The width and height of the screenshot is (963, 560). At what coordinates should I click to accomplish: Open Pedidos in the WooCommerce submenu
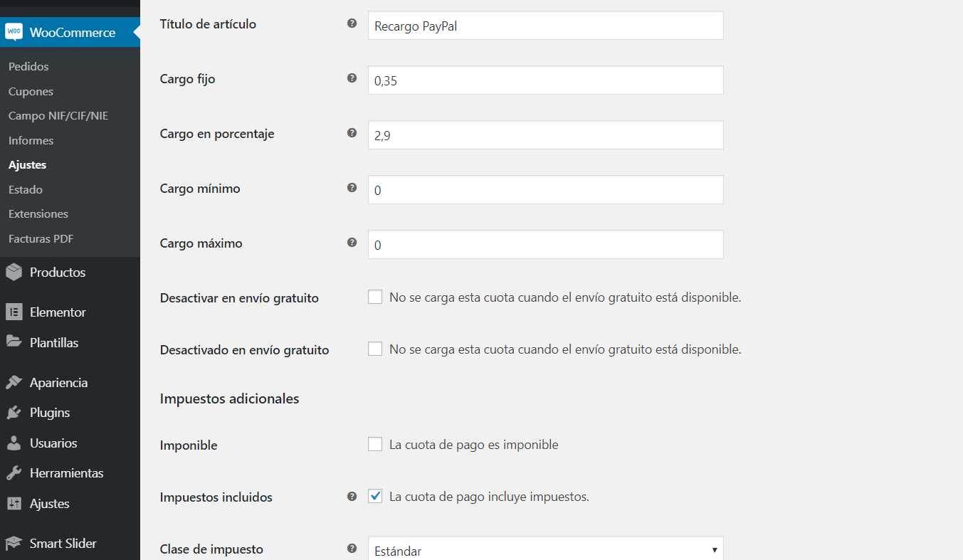point(28,67)
